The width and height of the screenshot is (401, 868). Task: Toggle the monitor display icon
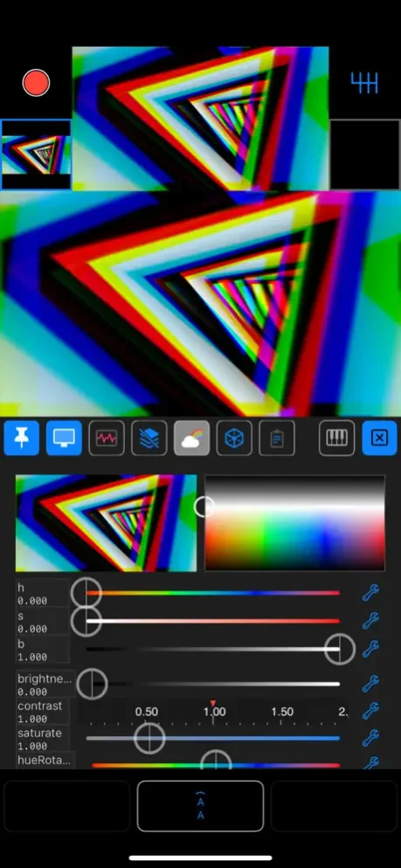tap(65, 438)
